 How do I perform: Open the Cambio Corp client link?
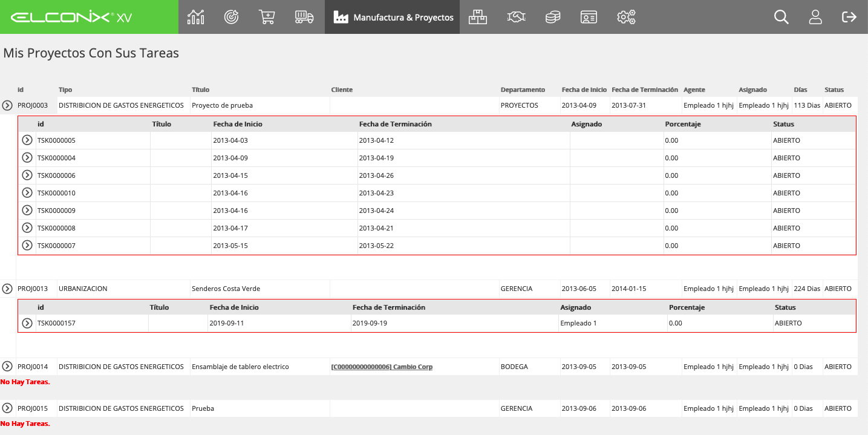(382, 367)
